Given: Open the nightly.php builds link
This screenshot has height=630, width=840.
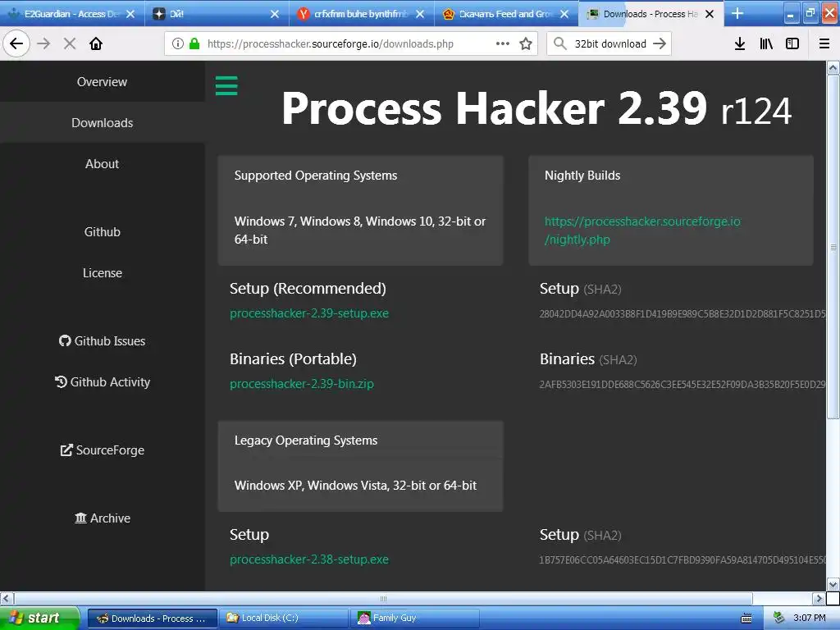Looking at the screenshot, I should 641,231.
